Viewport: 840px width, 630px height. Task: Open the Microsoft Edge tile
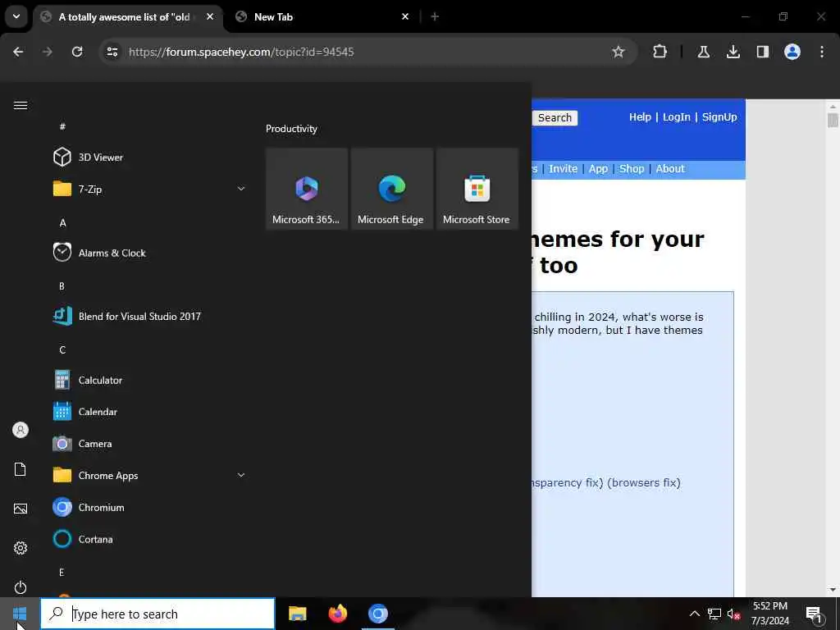391,189
